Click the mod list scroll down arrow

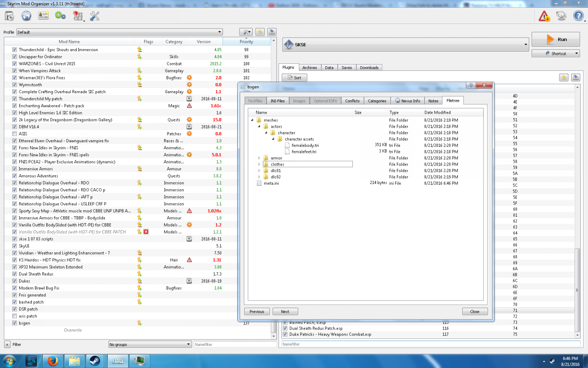pyautogui.click(x=274, y=336)
